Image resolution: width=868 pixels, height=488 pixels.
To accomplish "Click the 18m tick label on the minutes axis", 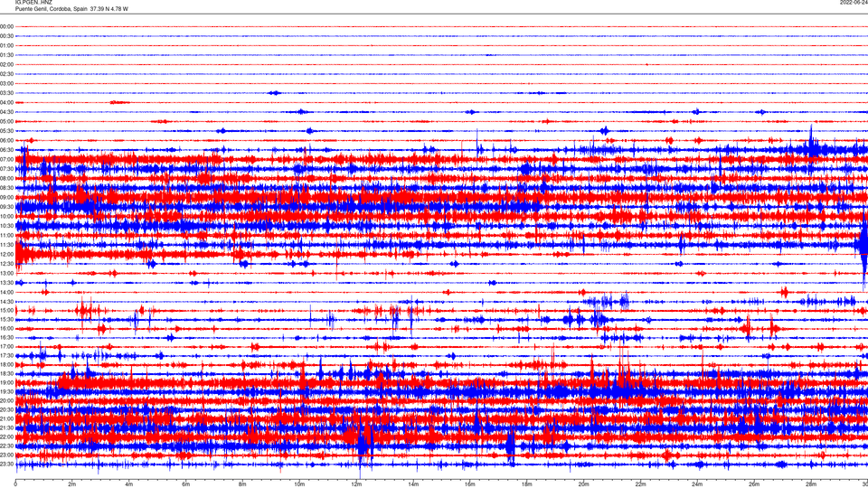I will tap(527, 484).
